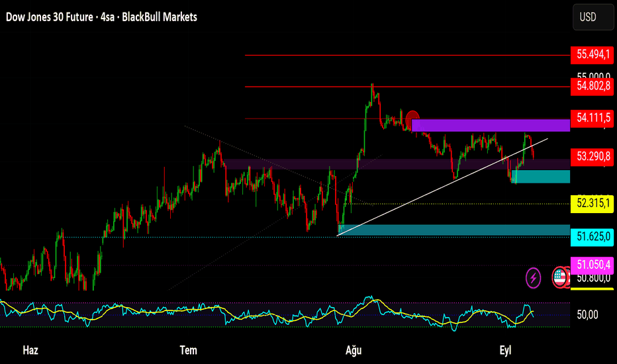The height and width of the screenshot is (364, 617).
Task: Click the RSI 50,00 scale label
Action: tap(587, 315)
